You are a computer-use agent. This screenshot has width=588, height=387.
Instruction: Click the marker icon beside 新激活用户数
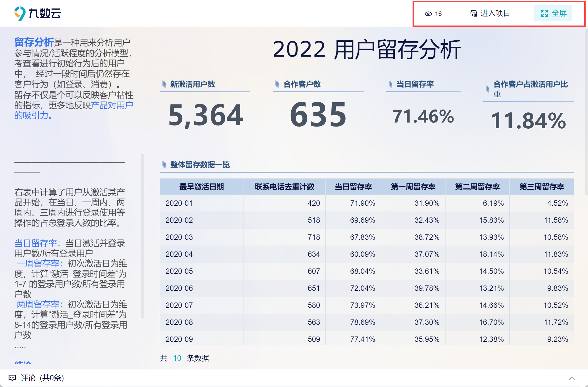(164, 84)
